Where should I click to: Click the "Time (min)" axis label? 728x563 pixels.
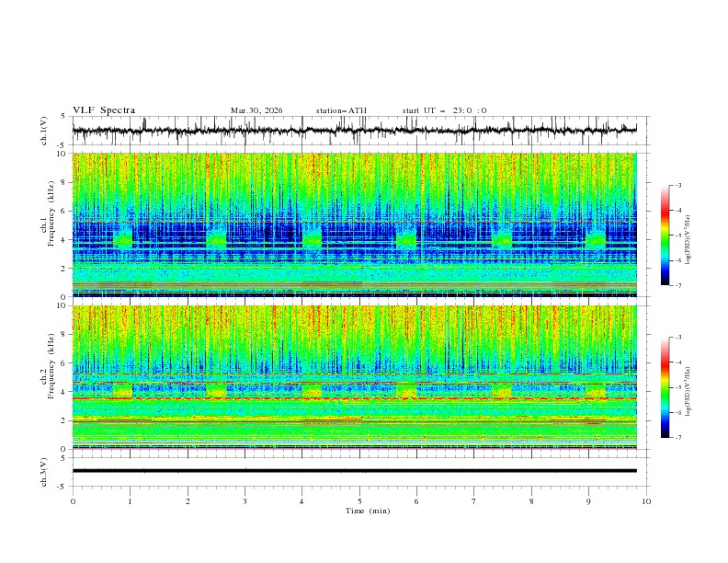click(x=368, y=511)
